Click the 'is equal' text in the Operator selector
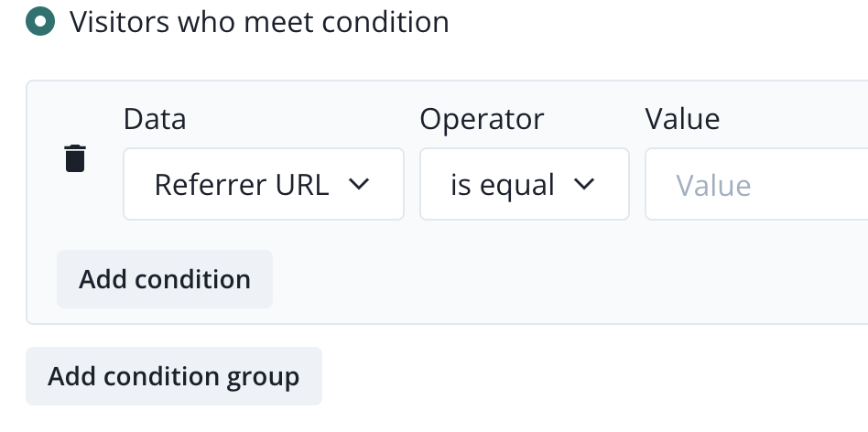The height and width of the screenshot is (432, 868). pos(503,185)
